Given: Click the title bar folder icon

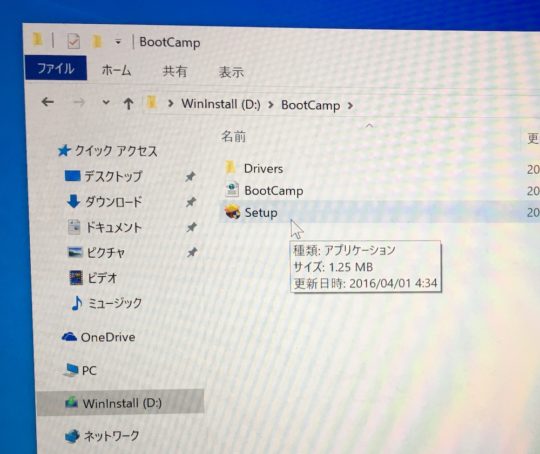Looking at the screenshot, I should click(x=38, y=40).
